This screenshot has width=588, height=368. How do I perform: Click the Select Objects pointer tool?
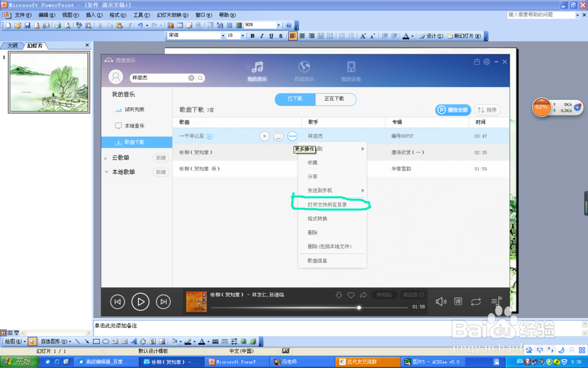click(x=32, y=342)
